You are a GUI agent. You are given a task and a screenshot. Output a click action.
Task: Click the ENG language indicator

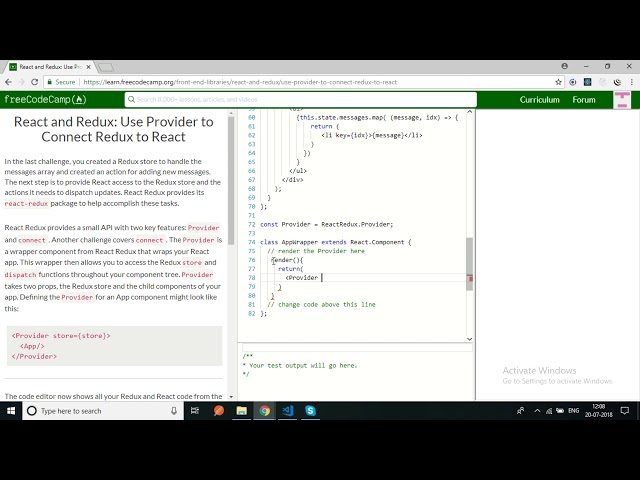pos(573,411)
